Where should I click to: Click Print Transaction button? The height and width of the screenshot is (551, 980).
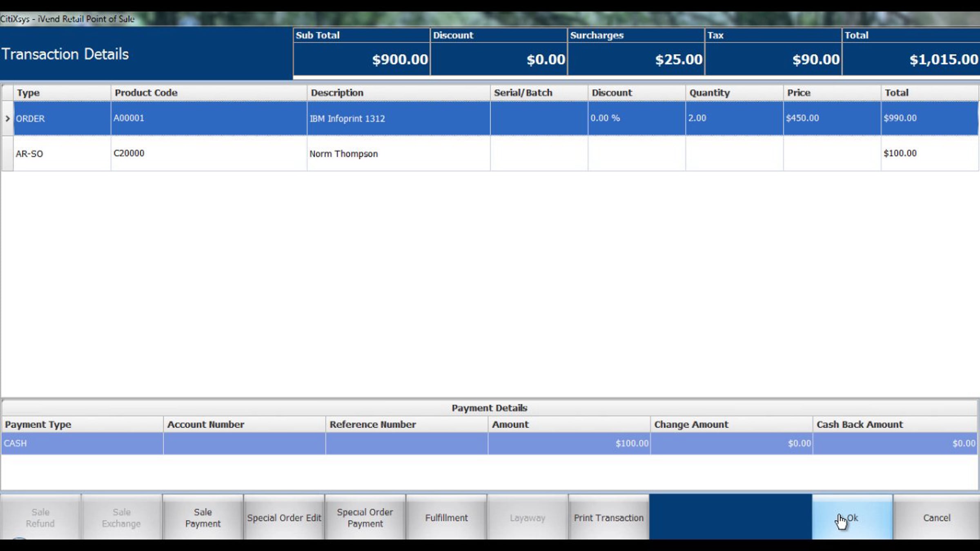tap(608, 518)
